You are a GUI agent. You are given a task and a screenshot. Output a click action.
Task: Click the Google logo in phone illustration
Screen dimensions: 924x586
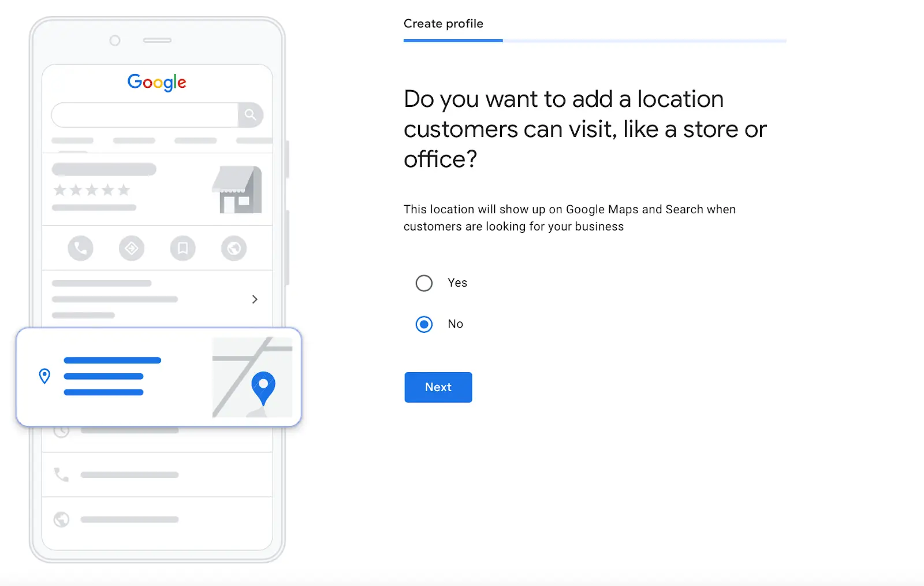tap(157, 82)
